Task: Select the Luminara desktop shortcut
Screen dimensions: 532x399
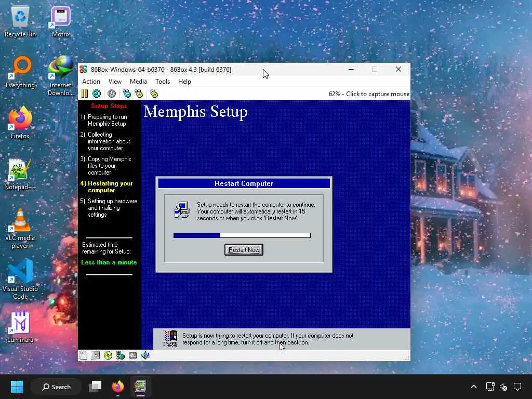Action: [20, 327]
